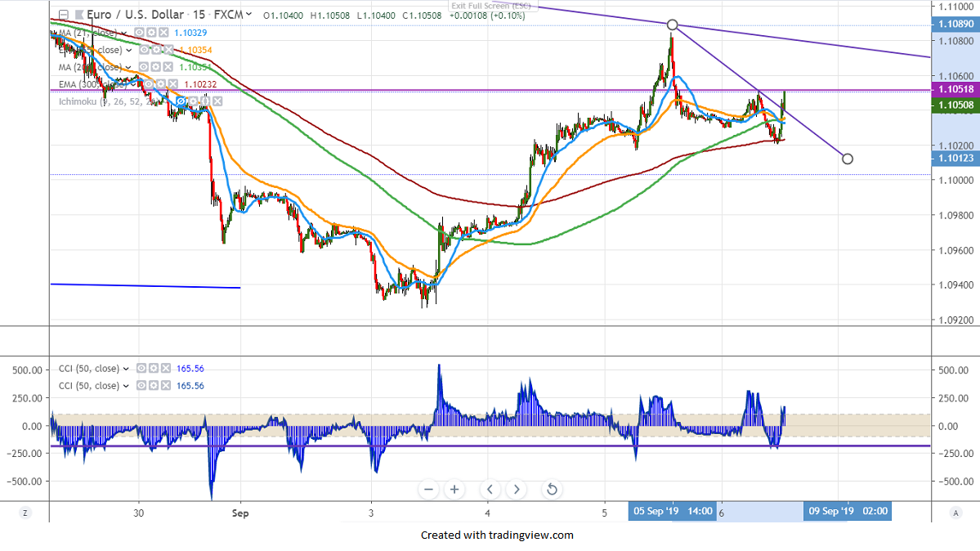Expand the MA (200, close) indicator menu
Image resolution: width=980 pixels, height=551 pixels.
tap(128, 68)
